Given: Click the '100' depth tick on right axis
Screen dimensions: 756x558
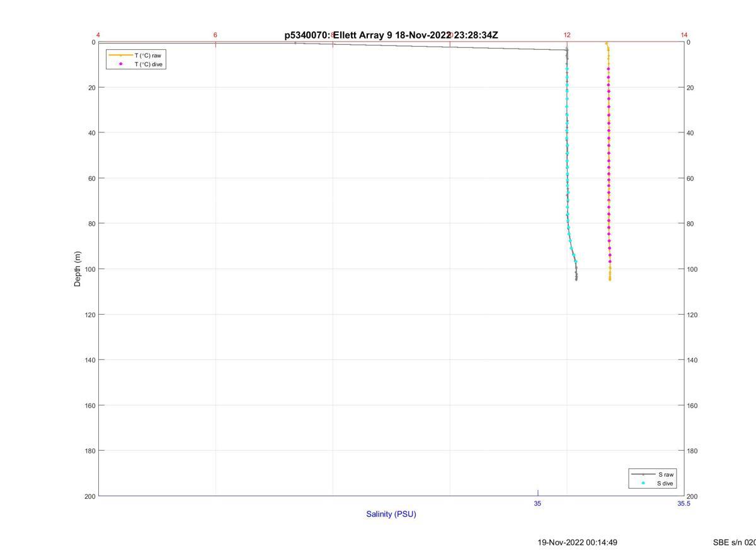Looking at the screenshot, I should [x=692, y=269].
